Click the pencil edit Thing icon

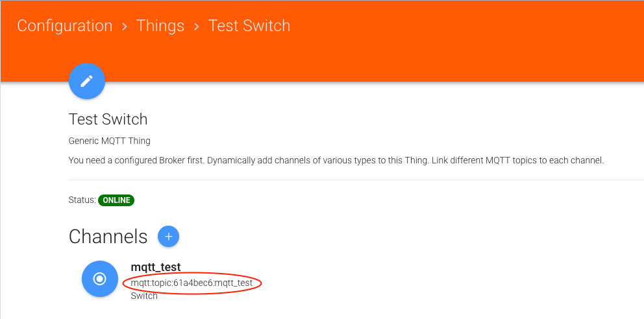[x=87, y=81]
